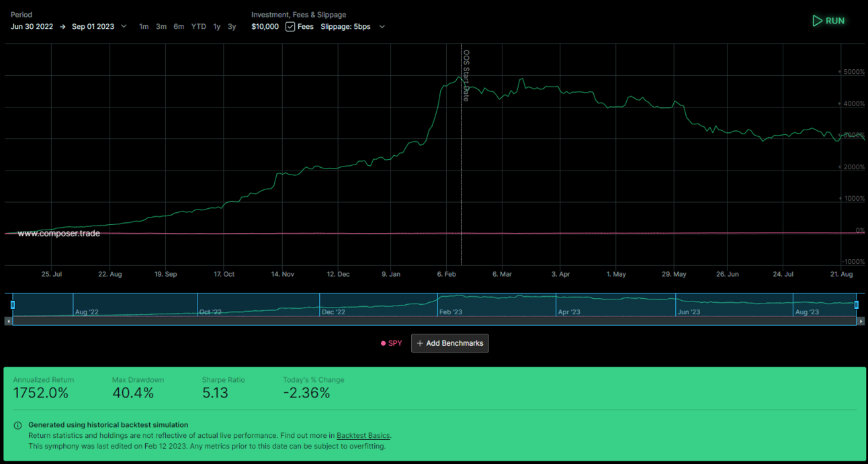Click the Jun 30 2022 start date

pos(32,27)
